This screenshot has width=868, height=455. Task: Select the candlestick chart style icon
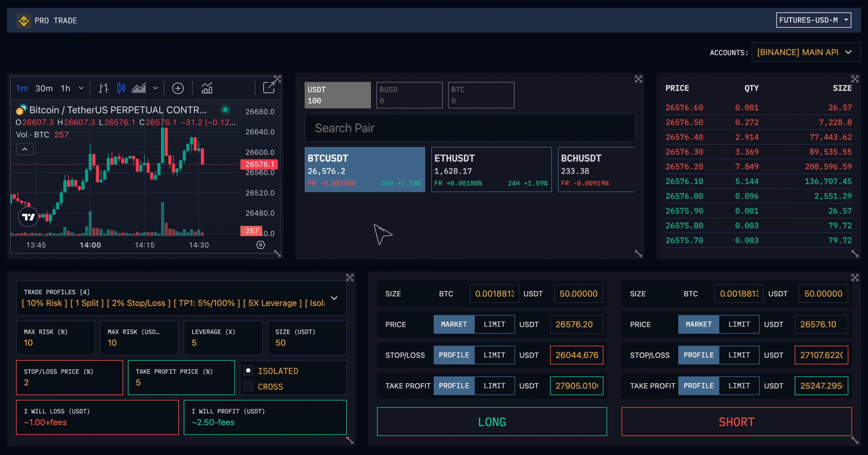121,88
